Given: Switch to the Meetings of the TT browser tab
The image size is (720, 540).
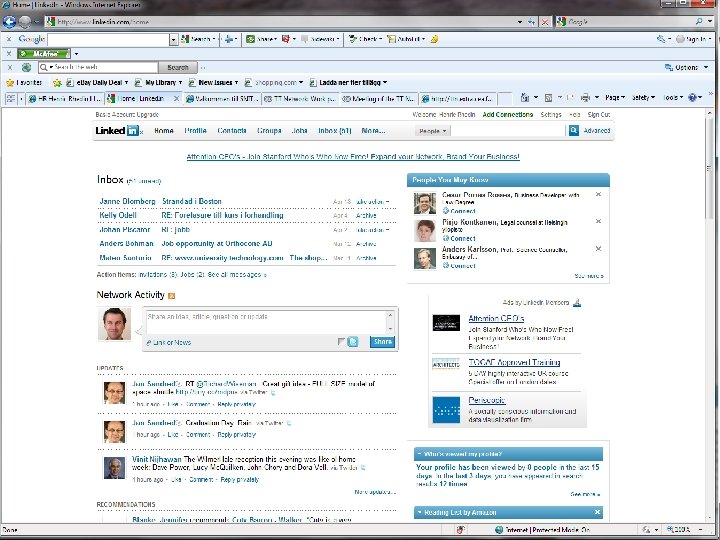Looking at the screenshot, I should pyautogui.click(x=379, y=98).
